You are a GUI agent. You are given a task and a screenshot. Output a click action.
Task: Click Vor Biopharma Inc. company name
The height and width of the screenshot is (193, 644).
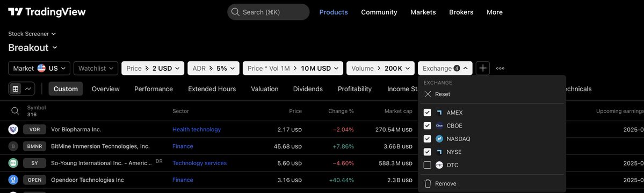76,130
